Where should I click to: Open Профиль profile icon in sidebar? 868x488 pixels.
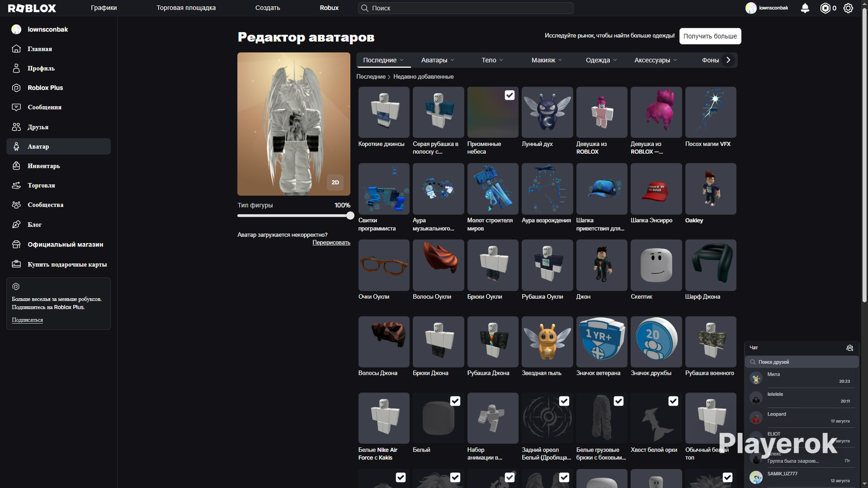point(16,68)
